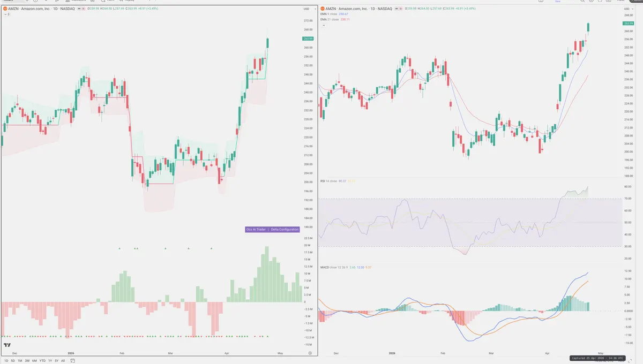Image resolution: width=643 pixels, height=364 pixels.
Task: Click the 2026 label on right time axis
Action: [x=392, y=353]
